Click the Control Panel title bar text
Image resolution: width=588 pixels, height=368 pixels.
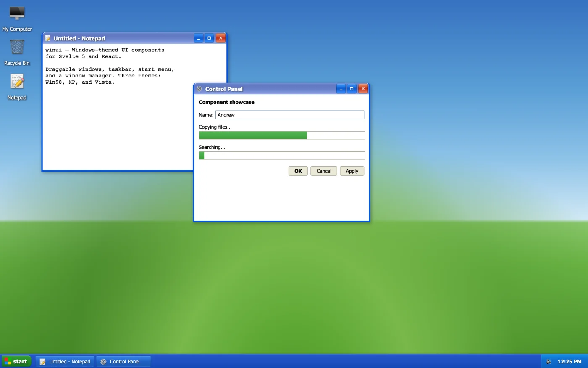tap(224, 89)
